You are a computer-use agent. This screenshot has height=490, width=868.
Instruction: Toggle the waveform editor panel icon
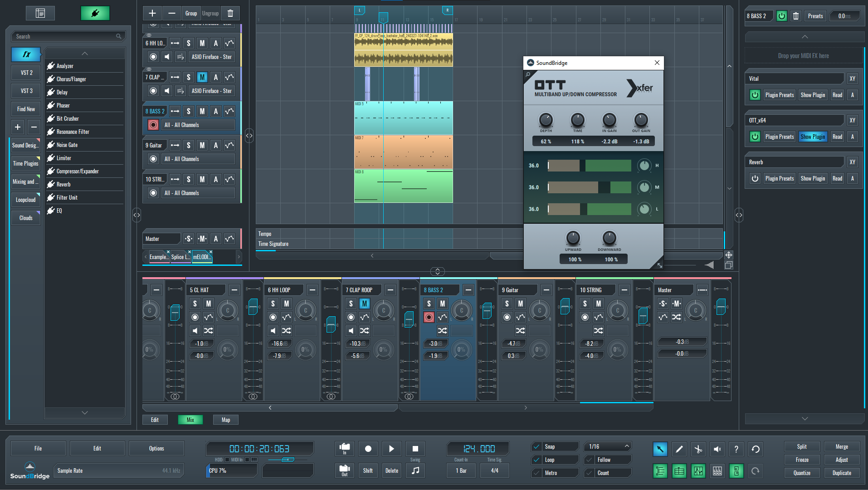[x=698, y=471]
